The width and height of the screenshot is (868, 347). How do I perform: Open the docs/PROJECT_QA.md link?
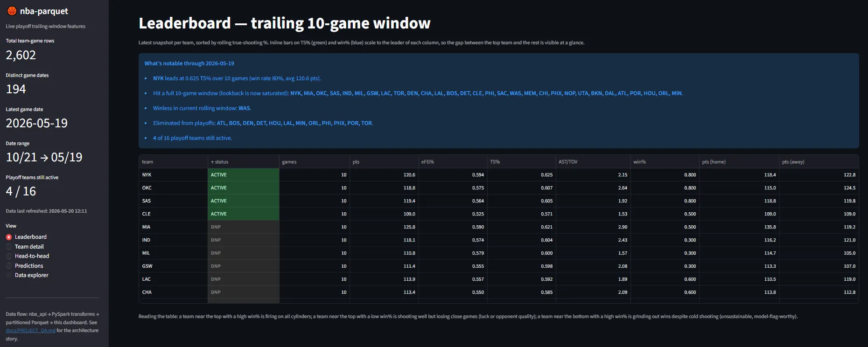click(31, 330)
